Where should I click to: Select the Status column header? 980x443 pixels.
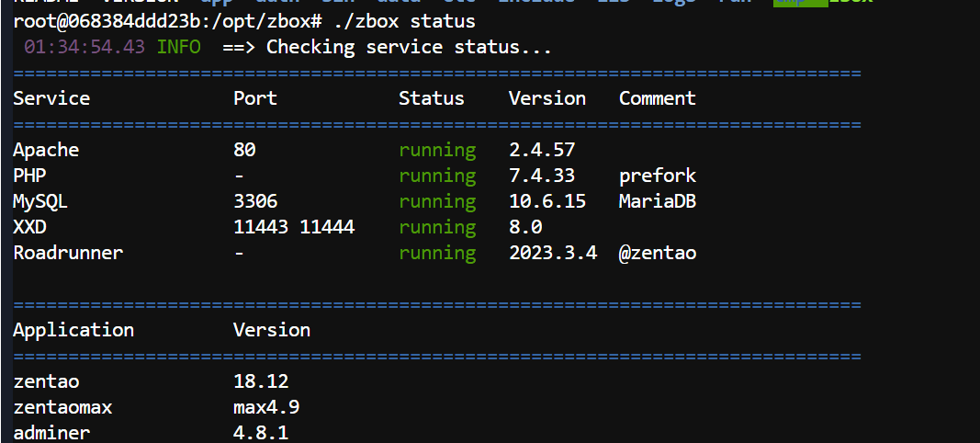pyautogui.click(x=432, y=98)
